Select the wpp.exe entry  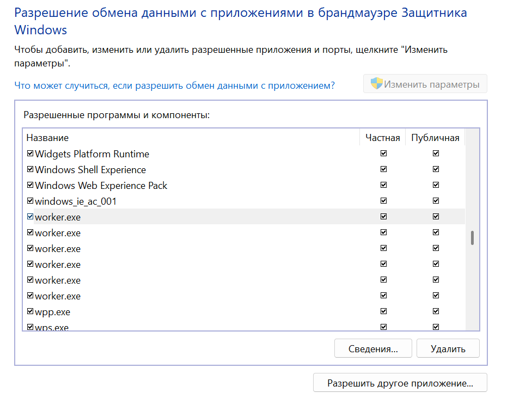pos(53,312)
